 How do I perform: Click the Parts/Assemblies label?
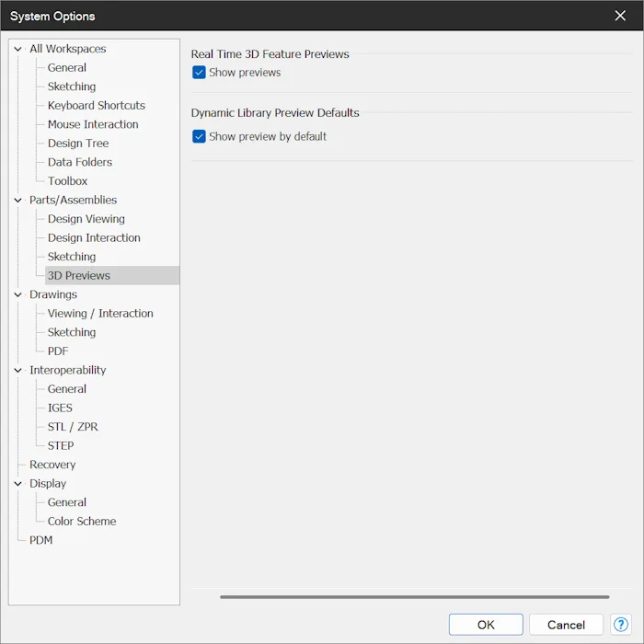(73, 200)
